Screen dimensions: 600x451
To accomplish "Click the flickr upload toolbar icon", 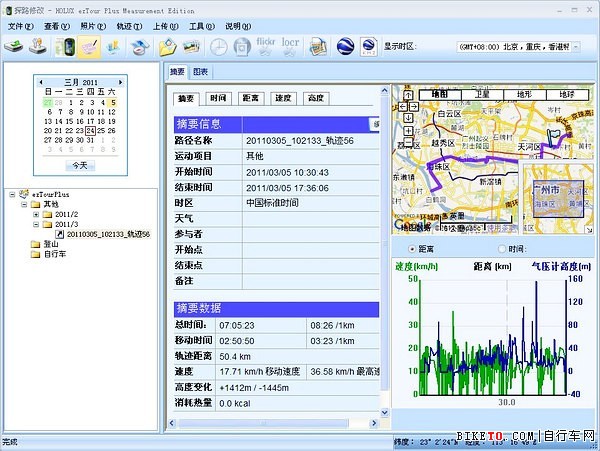I will click(x=266, y=46).
